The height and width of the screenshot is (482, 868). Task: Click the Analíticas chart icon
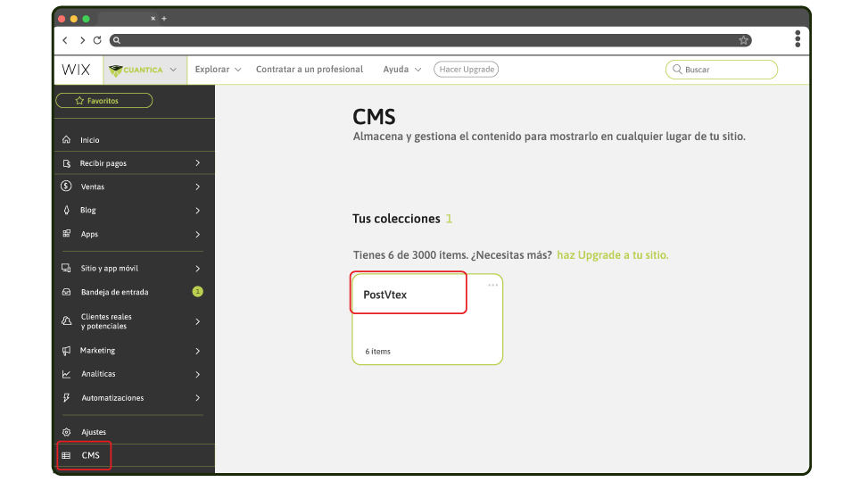pos(66,374)
